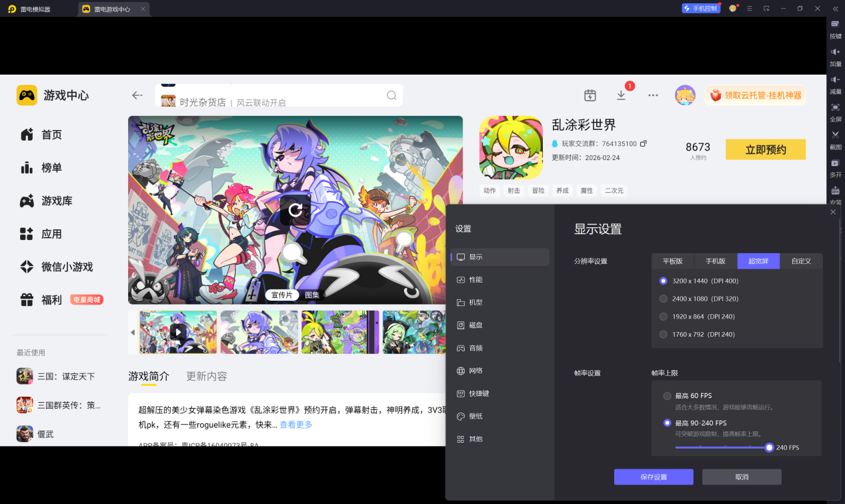Go back with the left arrow icon
845x504 pixels.
click(x=137, y=95)
